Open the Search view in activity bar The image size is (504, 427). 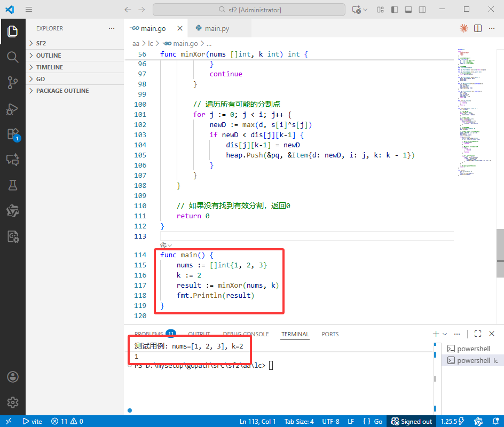point(12,57)
